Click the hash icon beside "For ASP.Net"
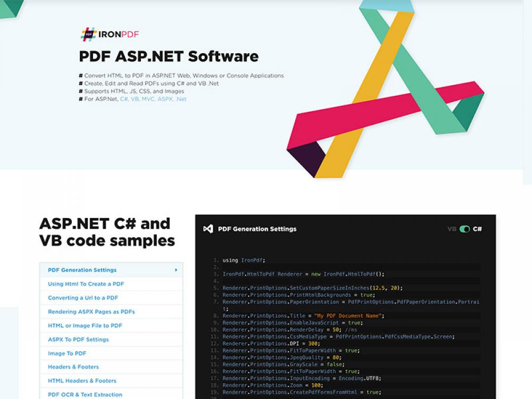This screenshot has height=399, width=532. pos(80,99)
